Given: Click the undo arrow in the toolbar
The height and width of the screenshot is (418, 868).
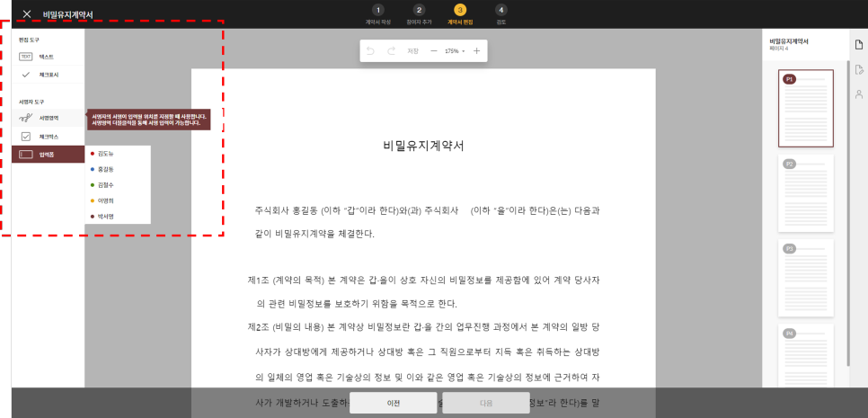Looking at the screenshot, I should pyautogui.click(x=370, y=51).
